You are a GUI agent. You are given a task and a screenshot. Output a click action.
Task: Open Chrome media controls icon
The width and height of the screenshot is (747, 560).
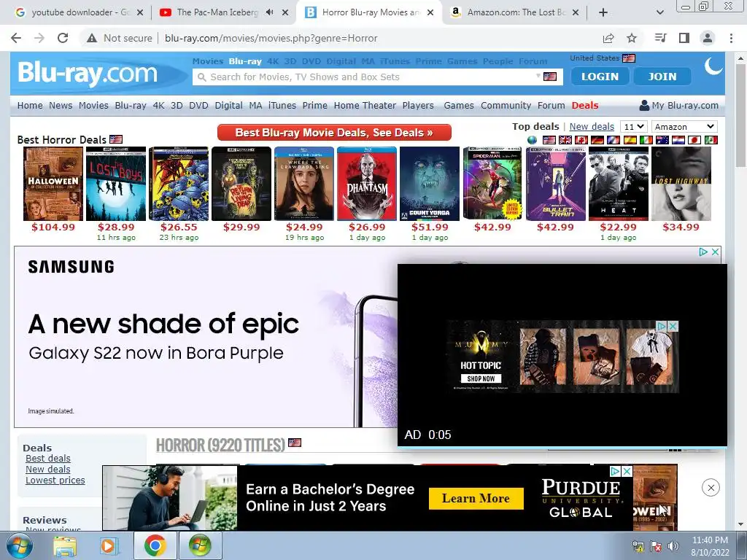[660, 38]
